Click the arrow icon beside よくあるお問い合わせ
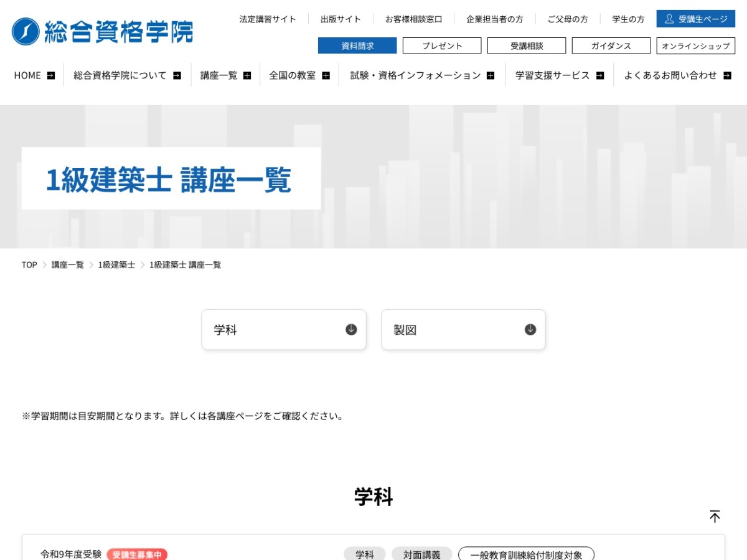The width and height of the screenshot is (747, 560). click(x=728, y=75)
